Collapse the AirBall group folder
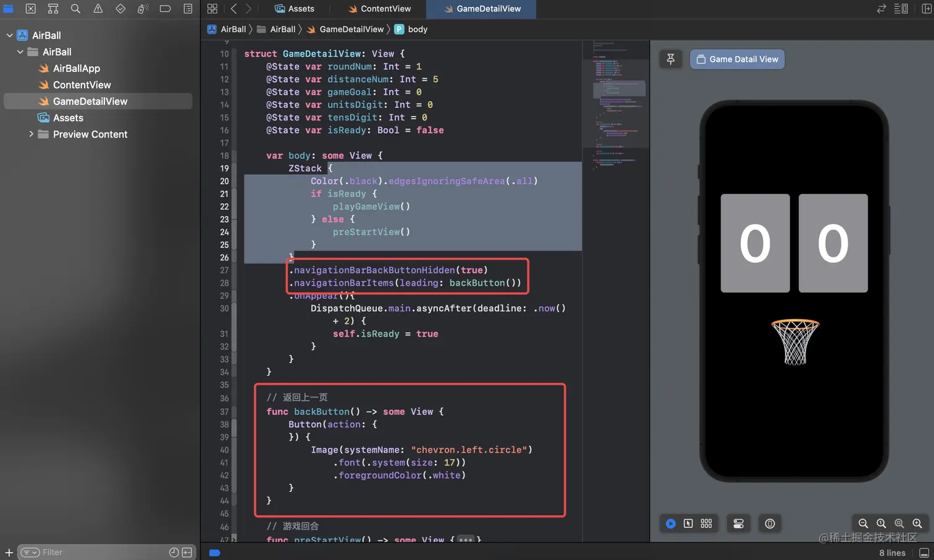This screenshot has width=934, height=560. point(20,52)
